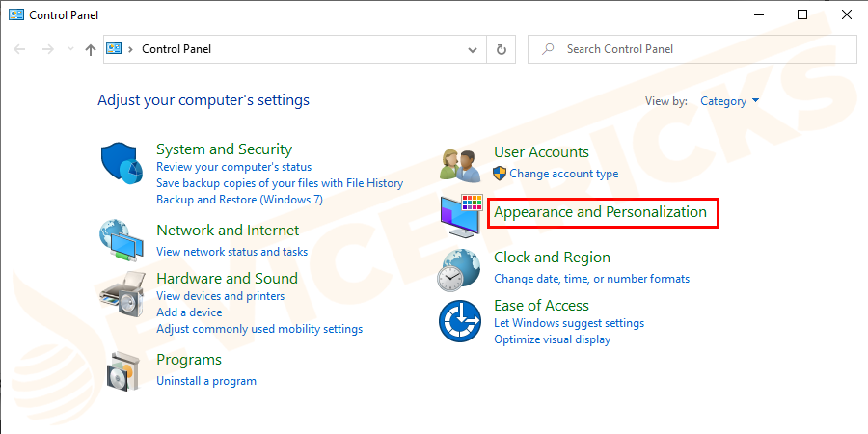Open the recent locations dropdown arrow
The width and height of the screenshot is (868, 434).
tap(70, 49)
